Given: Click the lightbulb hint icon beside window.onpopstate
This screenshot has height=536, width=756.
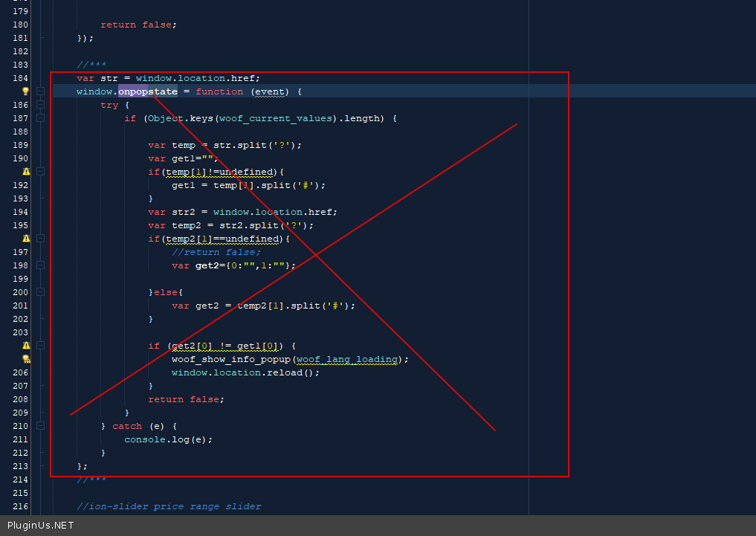Looking at the screenshot, I should (25, 91).
